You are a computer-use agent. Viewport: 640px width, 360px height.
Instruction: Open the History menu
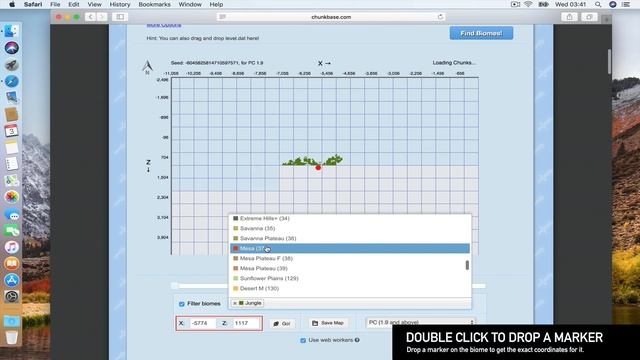click(120, 4)
